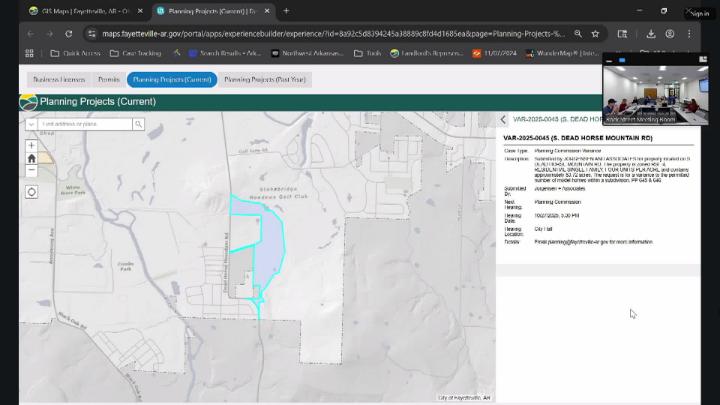Click the map Home extent button
Image resolution: width=720 pixels, height=405 pixels.
[x=32, y=158]
